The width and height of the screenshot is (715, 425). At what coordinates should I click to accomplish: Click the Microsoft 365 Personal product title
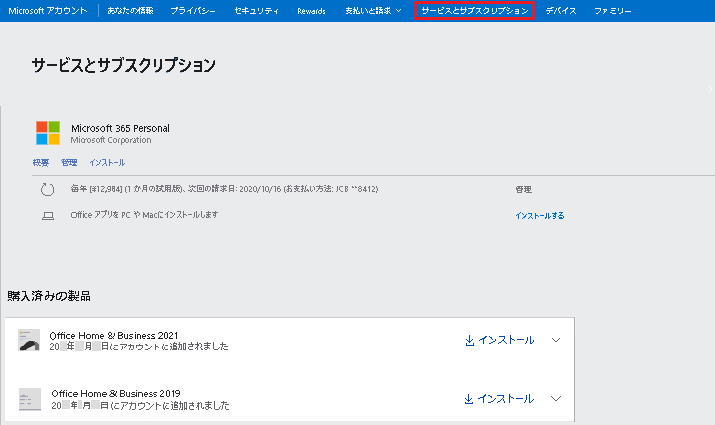click(x=120, y=128)
